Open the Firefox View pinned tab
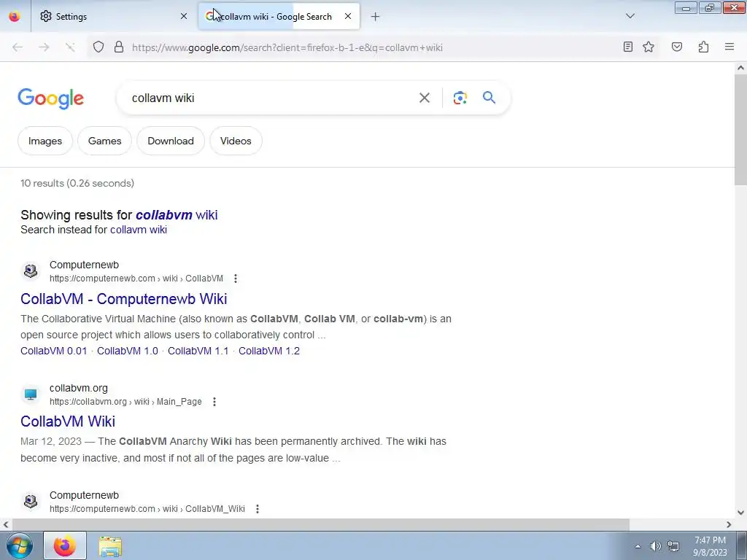The height and width of the screenshot is (560, 747). point(15,16)
